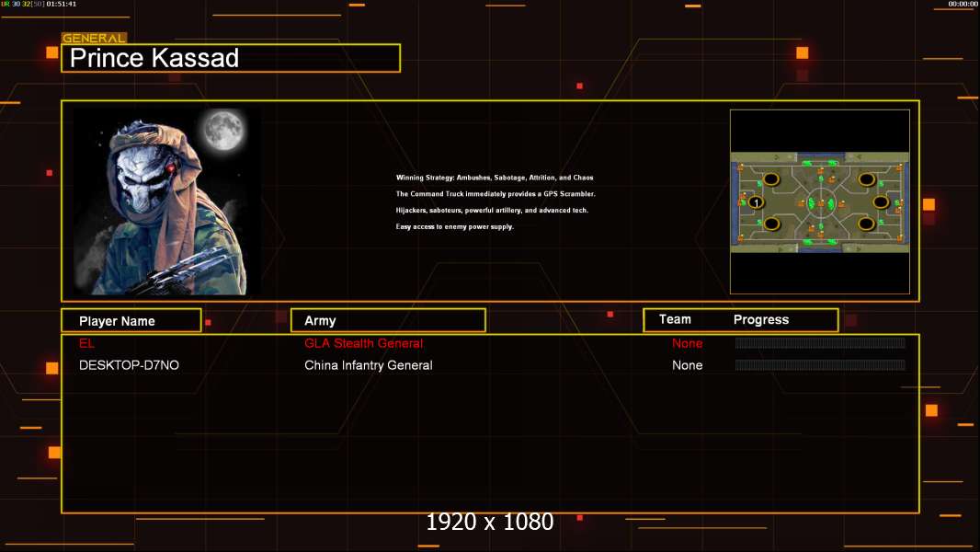
Task: Click the masked general portrait image
Action: [x=167, y=201]
